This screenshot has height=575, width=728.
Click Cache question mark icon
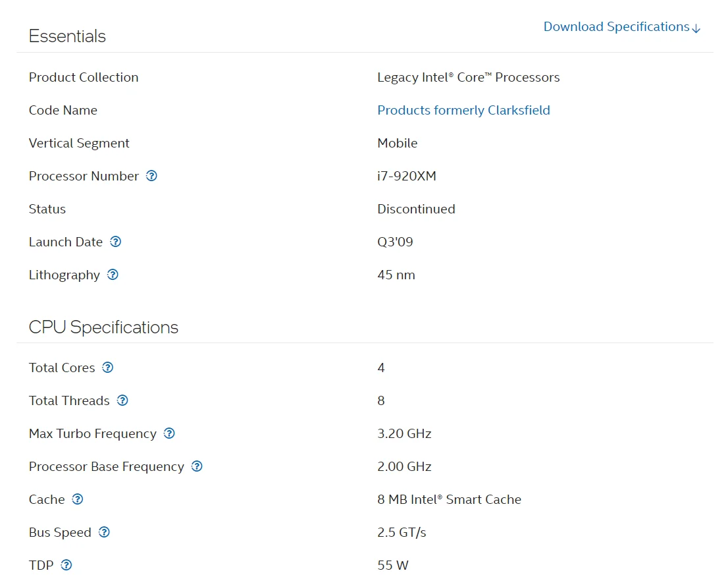coord(78,499)
